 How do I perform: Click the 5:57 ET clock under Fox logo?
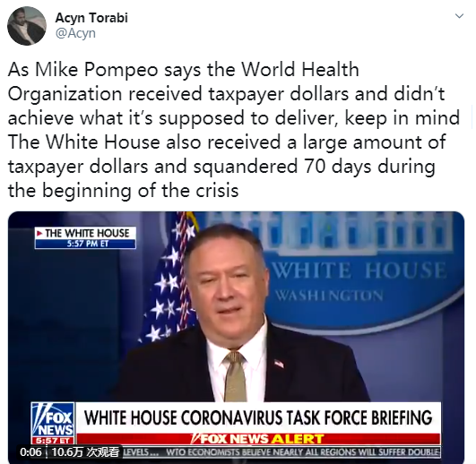(53, 441)
